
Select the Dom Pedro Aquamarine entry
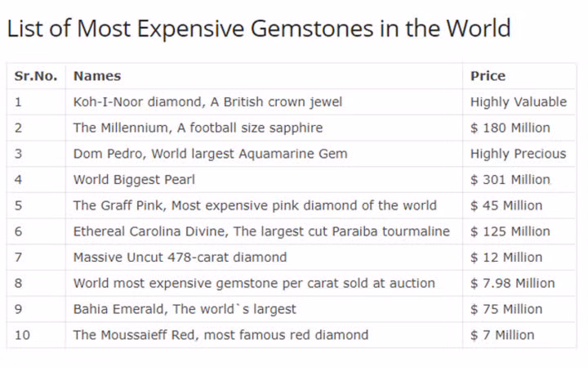tap(210, 154)
